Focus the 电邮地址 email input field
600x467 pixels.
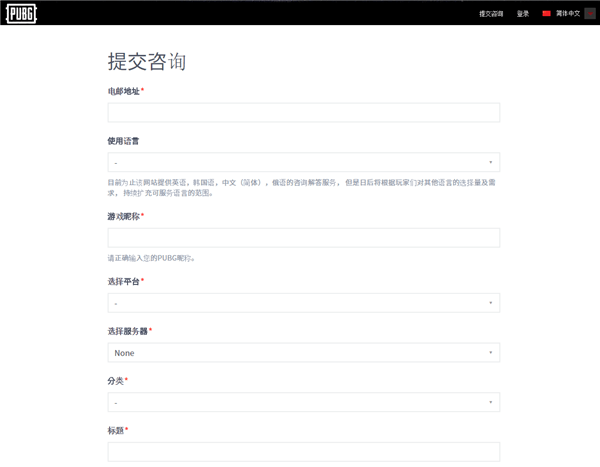pyautogui.click(x=303, y=113)
